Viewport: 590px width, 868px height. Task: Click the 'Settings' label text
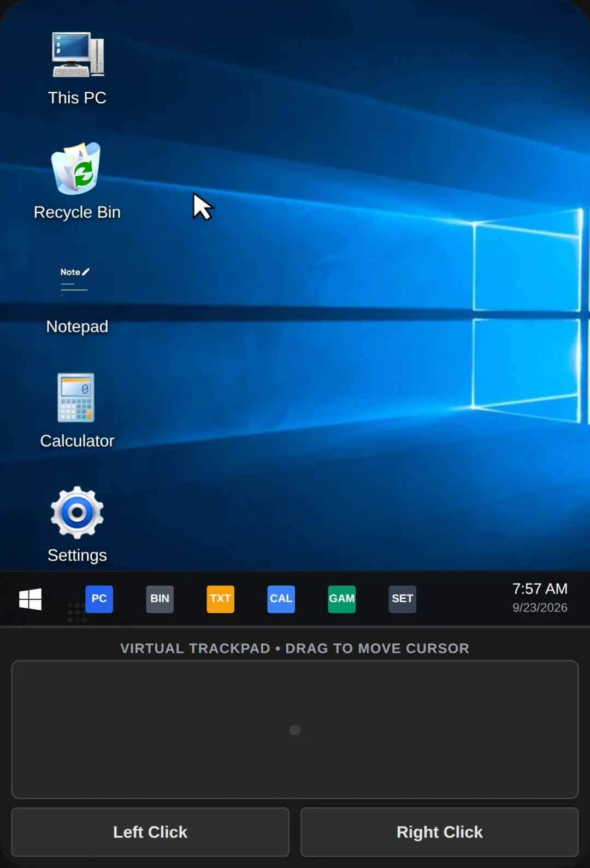click(77, 555)
